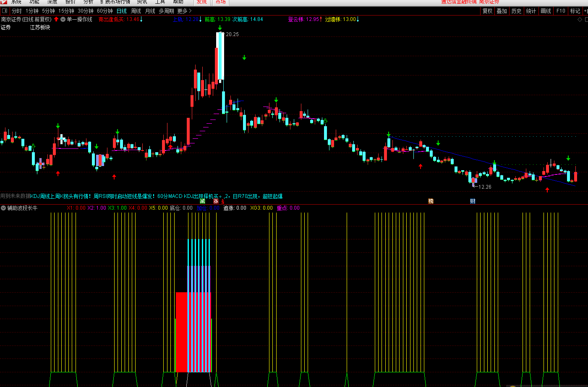Open the 报价 menu
The width and height of the screenshot is (588, 387).
(70, 2)
